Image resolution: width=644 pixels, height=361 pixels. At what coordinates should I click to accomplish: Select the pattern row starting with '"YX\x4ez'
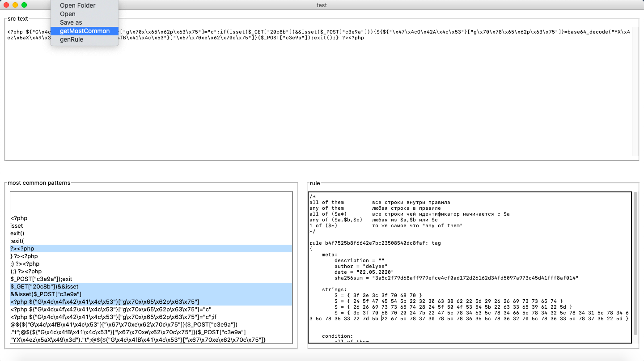151,340
